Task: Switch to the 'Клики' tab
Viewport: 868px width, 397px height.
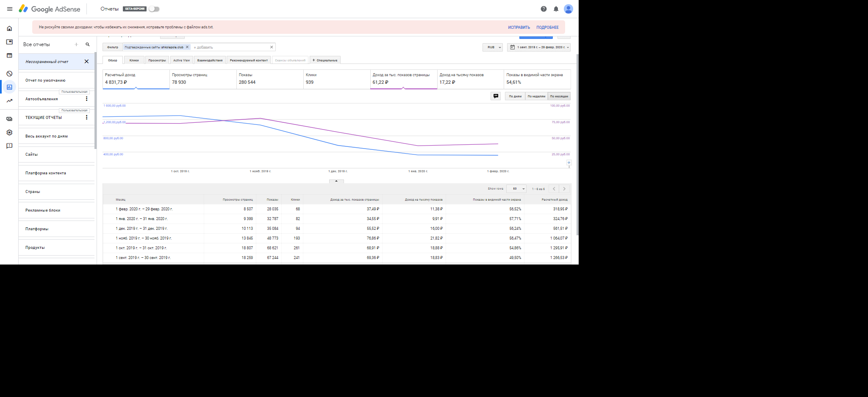Action: 134,60
